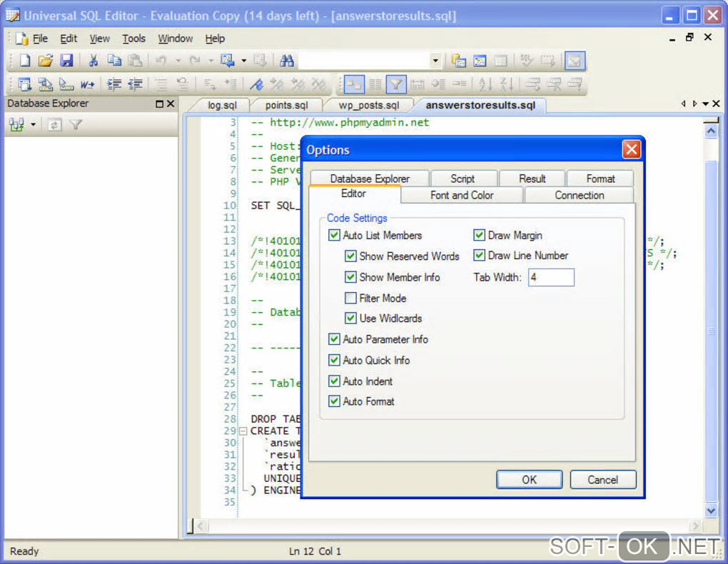Close the Options dialog with red X
Screen dimensions: 728x564
[632, 150]
